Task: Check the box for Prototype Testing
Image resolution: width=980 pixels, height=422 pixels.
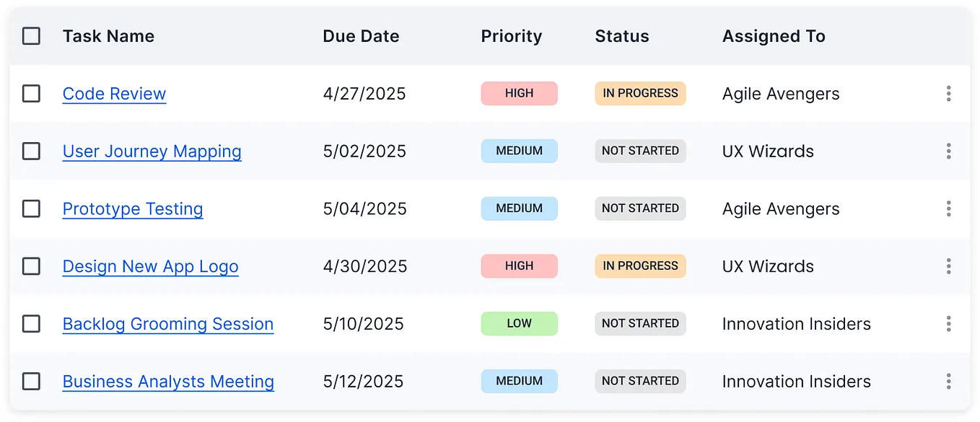Action: [31, 209]
